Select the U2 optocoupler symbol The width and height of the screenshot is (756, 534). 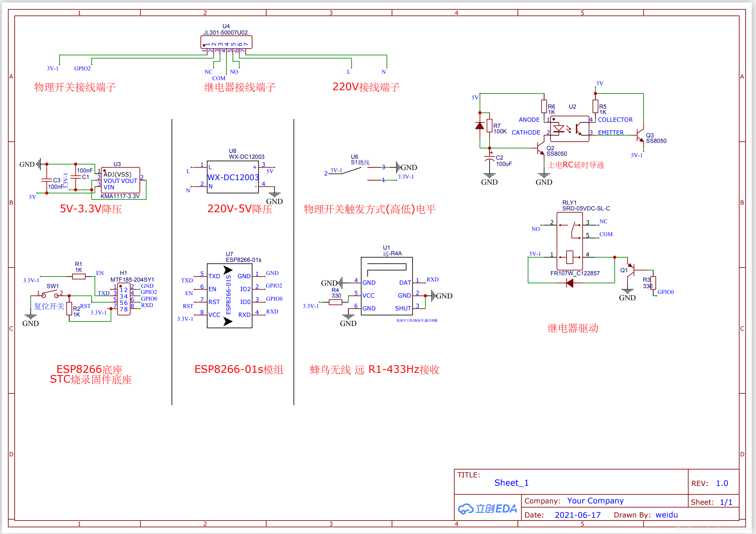pyautogui.click(x=570, y=129)
